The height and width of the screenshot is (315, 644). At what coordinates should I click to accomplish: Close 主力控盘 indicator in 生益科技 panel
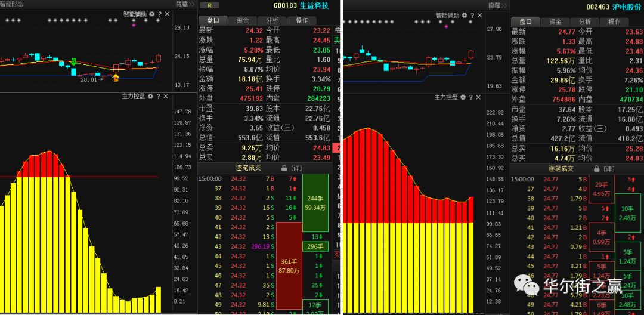tap(166, 97)
